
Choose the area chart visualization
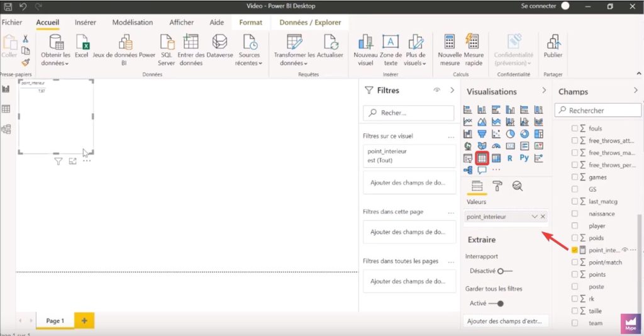point(482,122)
